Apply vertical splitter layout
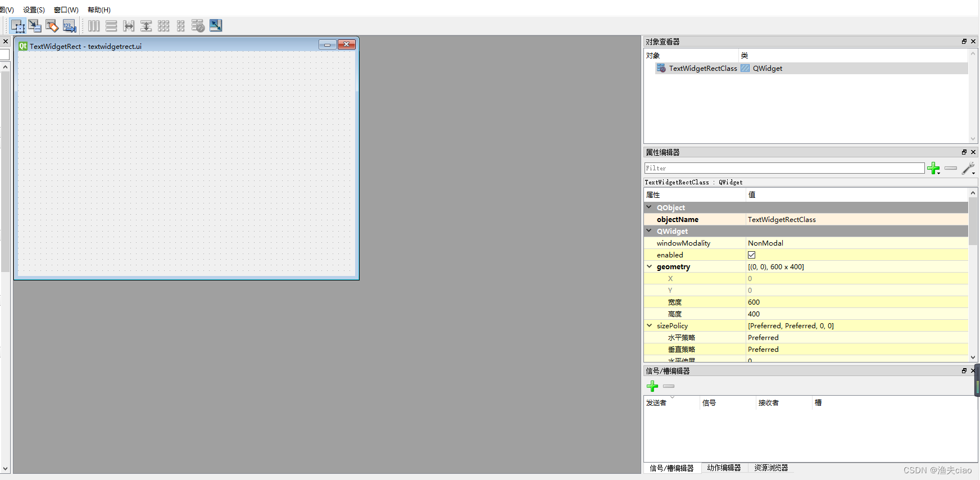Viewport: 980px width, 480px height. tap(146, 26)
